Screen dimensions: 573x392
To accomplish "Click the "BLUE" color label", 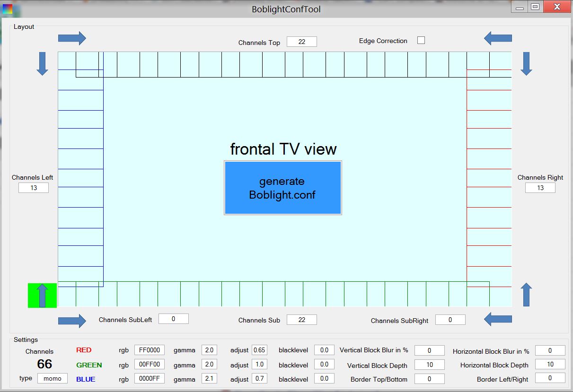I will 86,379.
